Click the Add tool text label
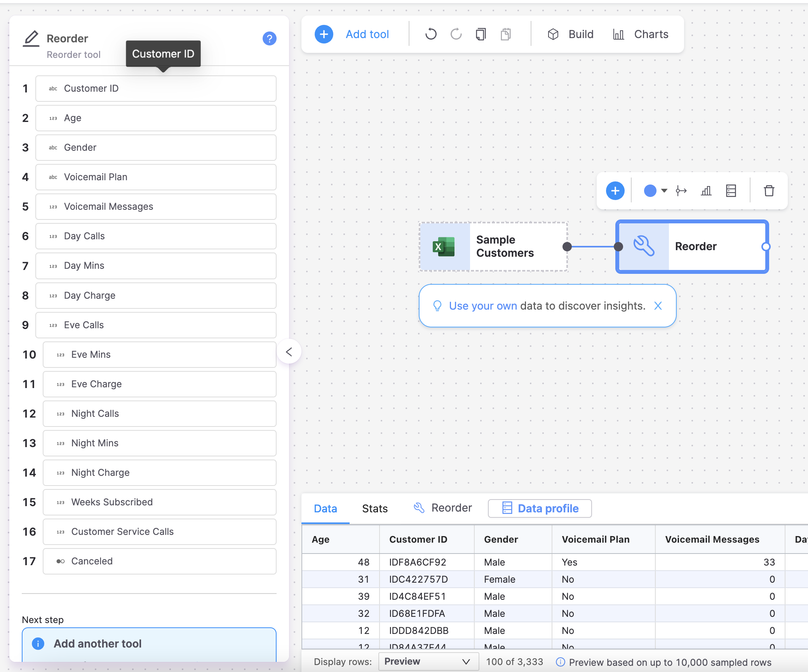Image resolution: width=808 pixels, height=672 pixels. click(367, 34)
